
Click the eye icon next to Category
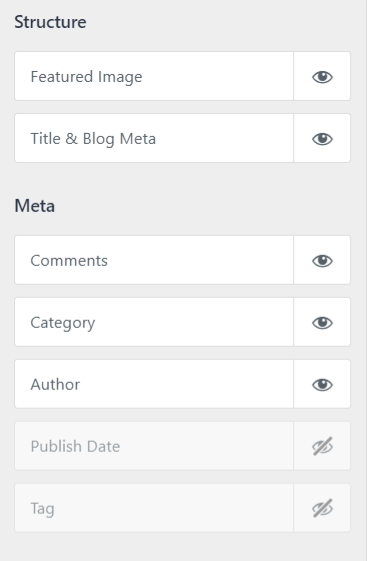(322, 323)
